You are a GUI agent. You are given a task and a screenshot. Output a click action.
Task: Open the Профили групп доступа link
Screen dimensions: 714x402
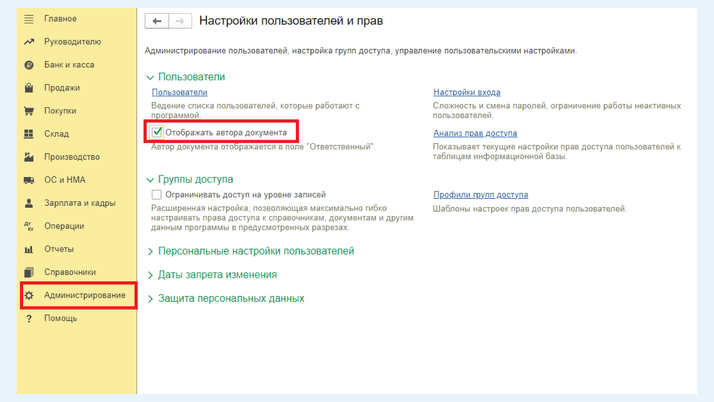(480, 195)
